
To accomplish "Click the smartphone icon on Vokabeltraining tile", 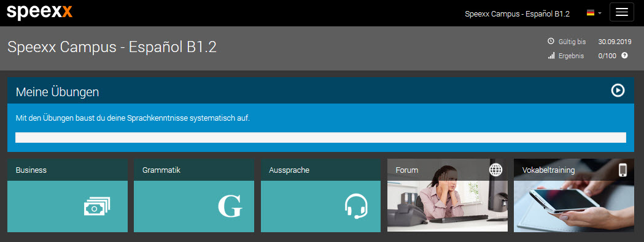I will pos(623,170).
